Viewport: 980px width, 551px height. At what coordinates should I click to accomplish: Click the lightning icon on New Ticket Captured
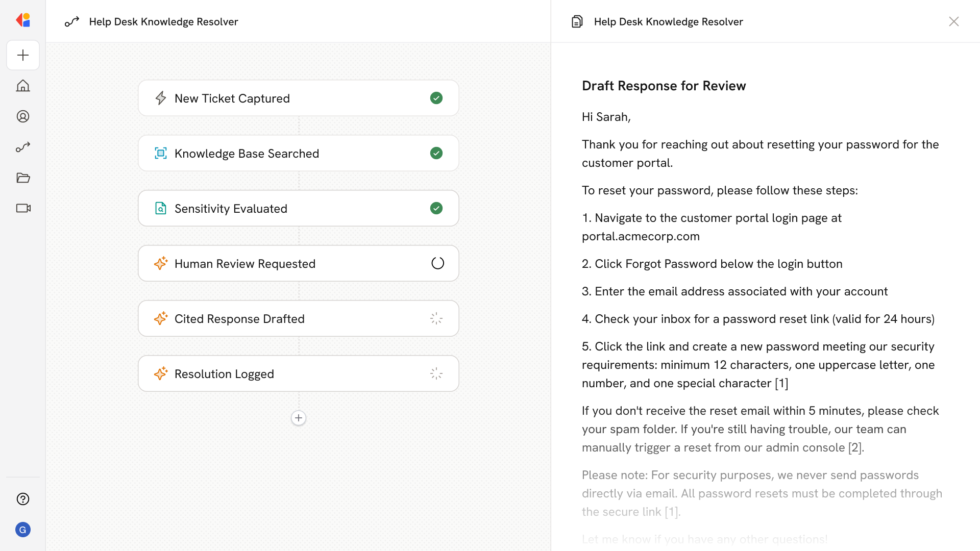[161, 98]
